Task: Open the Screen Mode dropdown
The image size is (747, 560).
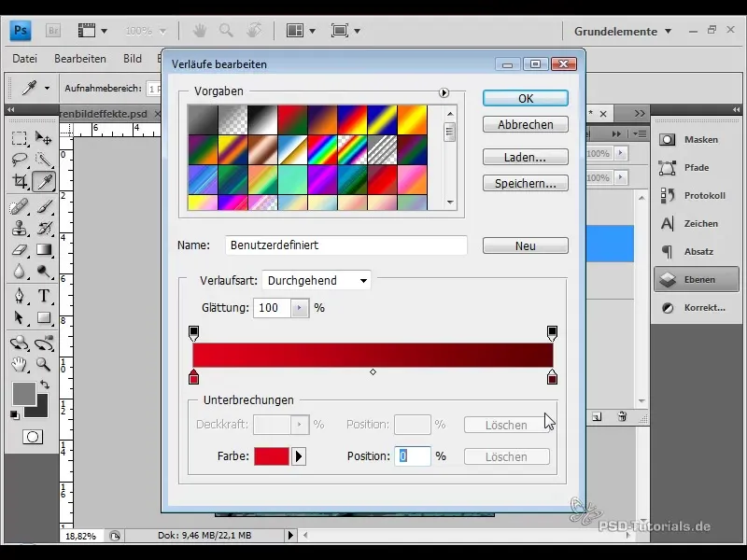Action: coord(345,31)
